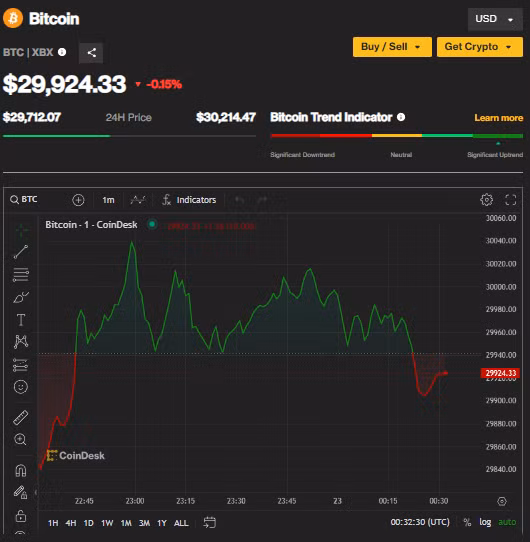Open the 1m interval selector
The width and height of the screenshot is (530, 542).
tap(108, 200)
